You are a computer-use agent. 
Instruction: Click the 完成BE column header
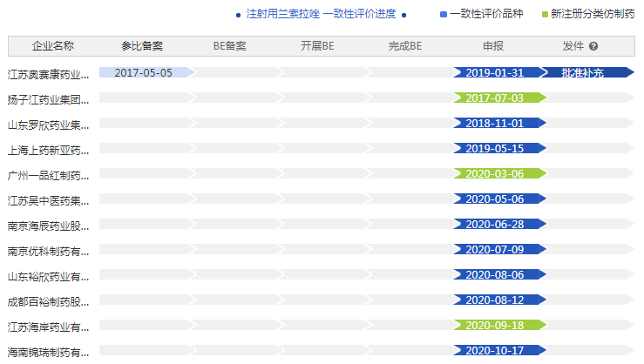405,46
